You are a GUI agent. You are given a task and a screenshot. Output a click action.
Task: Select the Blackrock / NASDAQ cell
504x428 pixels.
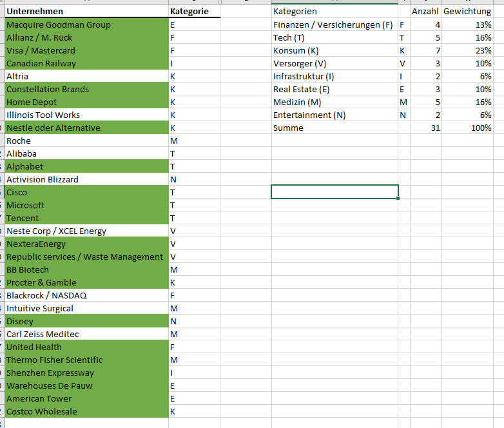(87, 295)
